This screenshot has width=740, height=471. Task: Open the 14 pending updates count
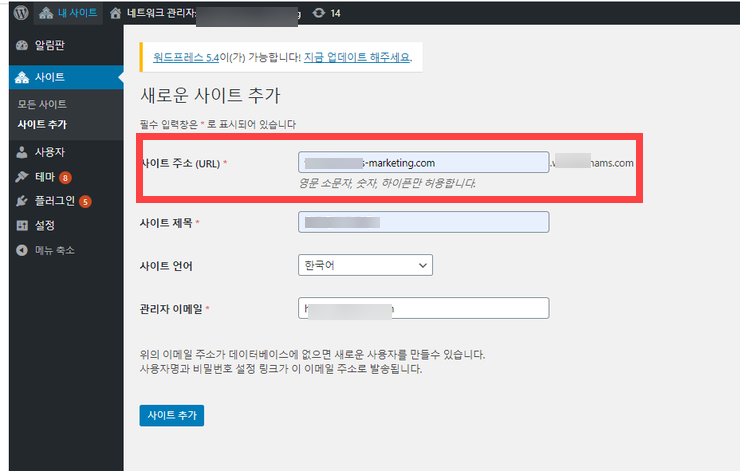336,13
